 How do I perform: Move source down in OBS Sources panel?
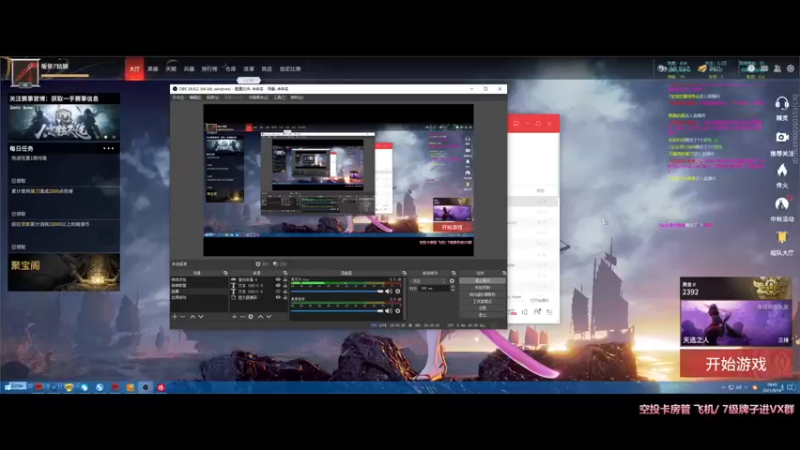point(269,317)
